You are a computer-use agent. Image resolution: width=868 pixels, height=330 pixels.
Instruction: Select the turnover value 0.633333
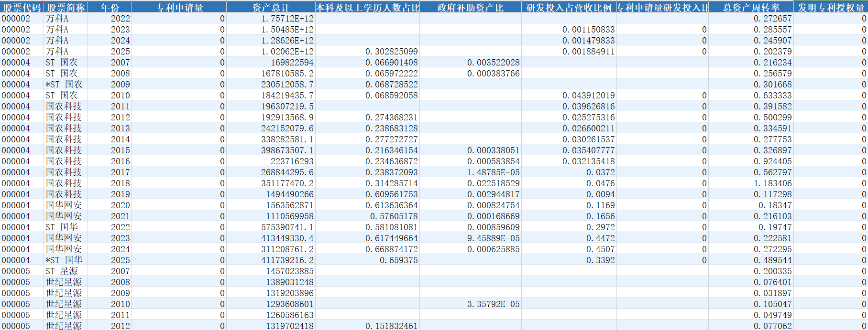tap(751, 95)
